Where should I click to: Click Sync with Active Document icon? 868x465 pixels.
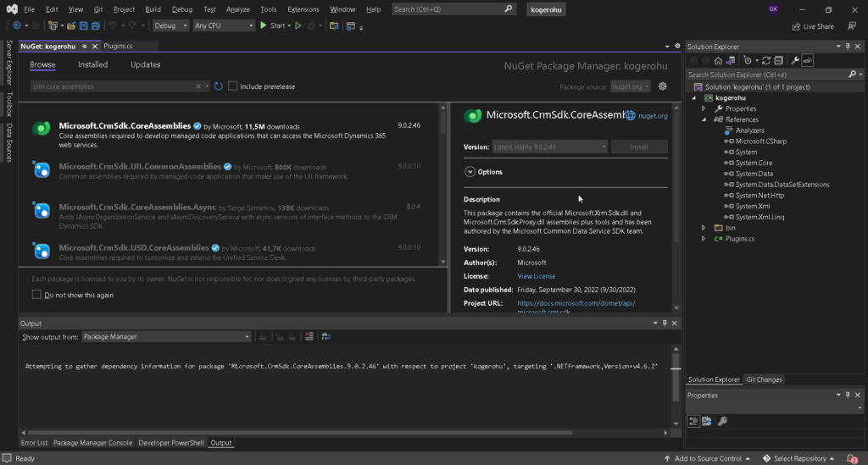point(766,60)
